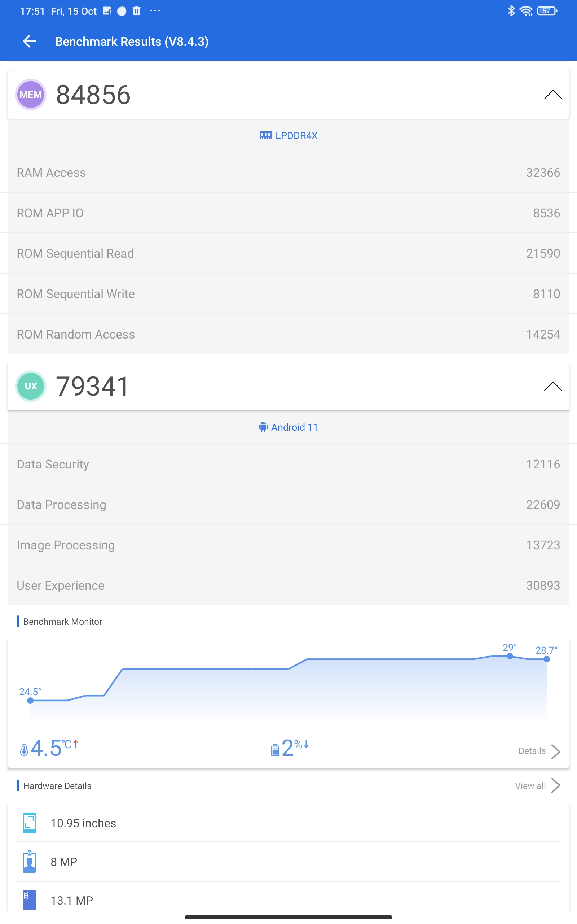Tap the 13.1 MP rear camera icon
577x924 pixels.
coord(29,900)
